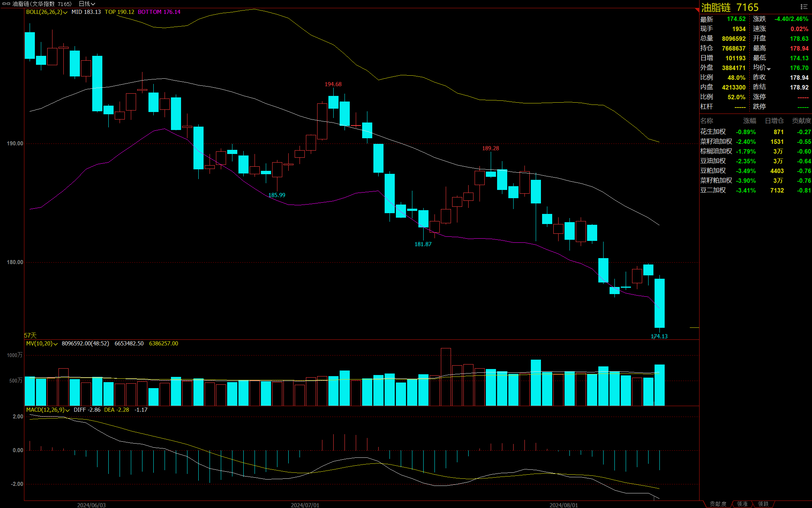Viewport: 812px width, 508px height.
Task: Click the BOLL MID 183.13 value
Action: [x=86, y=12]
